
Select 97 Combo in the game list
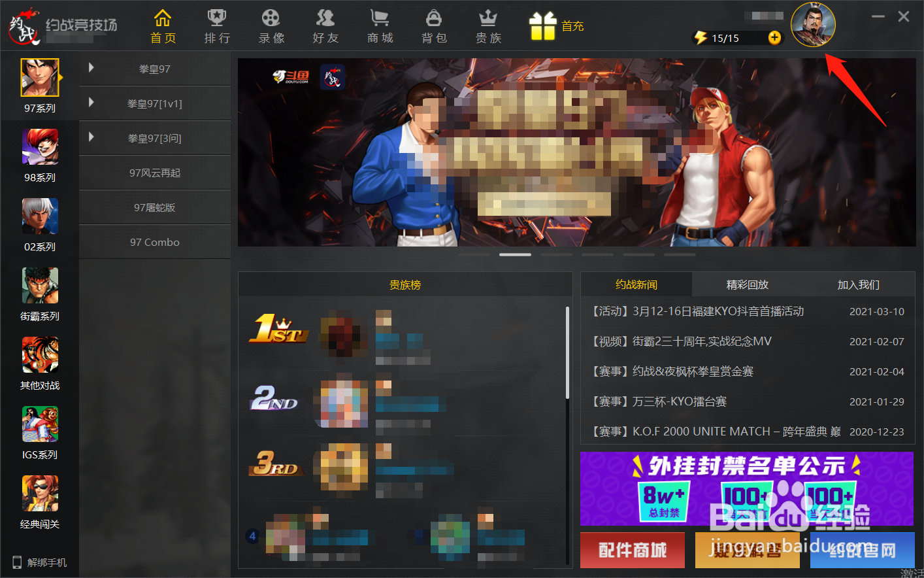[155, 242]
